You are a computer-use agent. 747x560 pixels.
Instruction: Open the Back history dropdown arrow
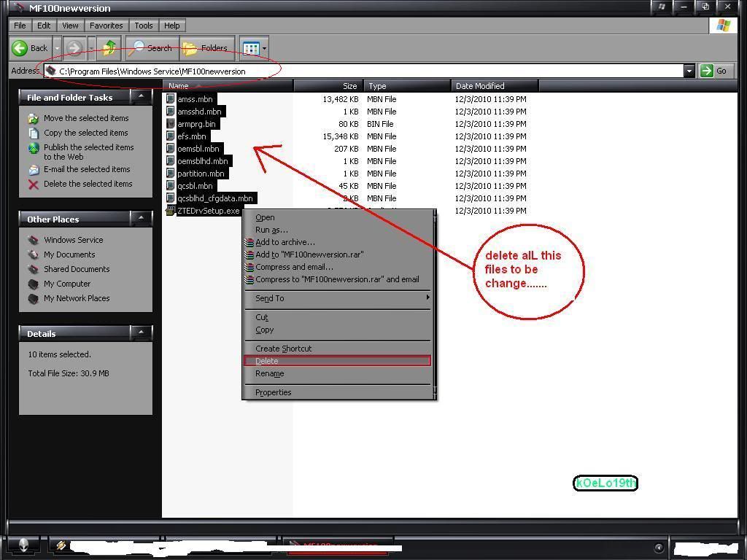57,48
